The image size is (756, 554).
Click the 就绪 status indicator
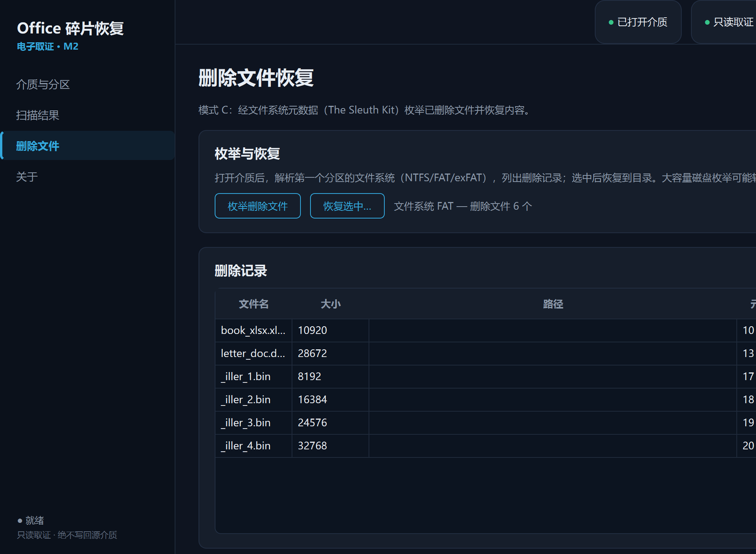[x=31, y=520]
